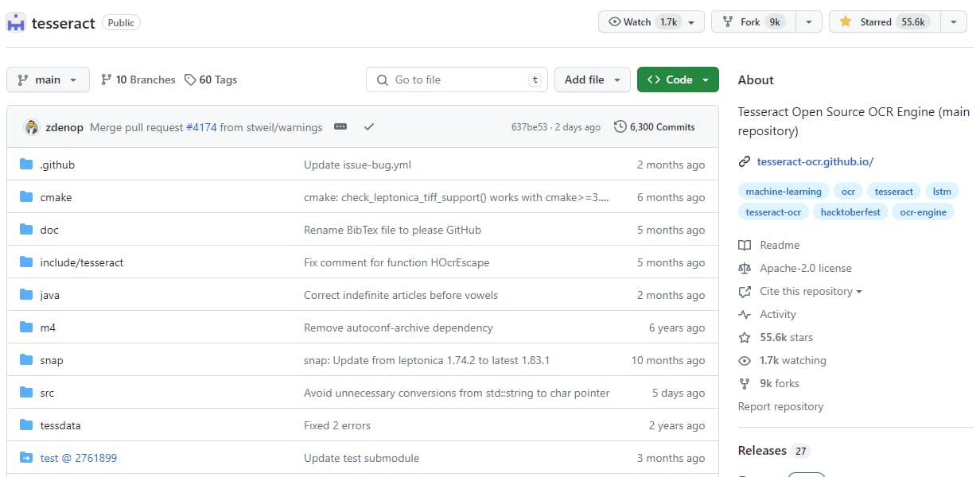Open commit 'Correct indefinite articles before vowels'
The width and height of the screenshot is (980, 477).
[401, 295]
